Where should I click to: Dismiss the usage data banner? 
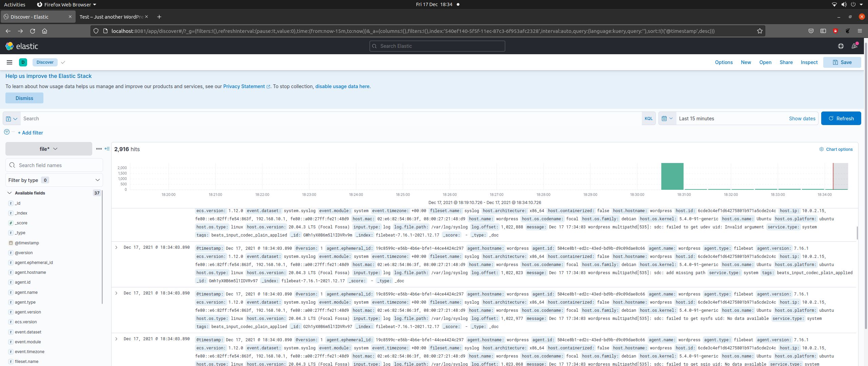point(24,98)
